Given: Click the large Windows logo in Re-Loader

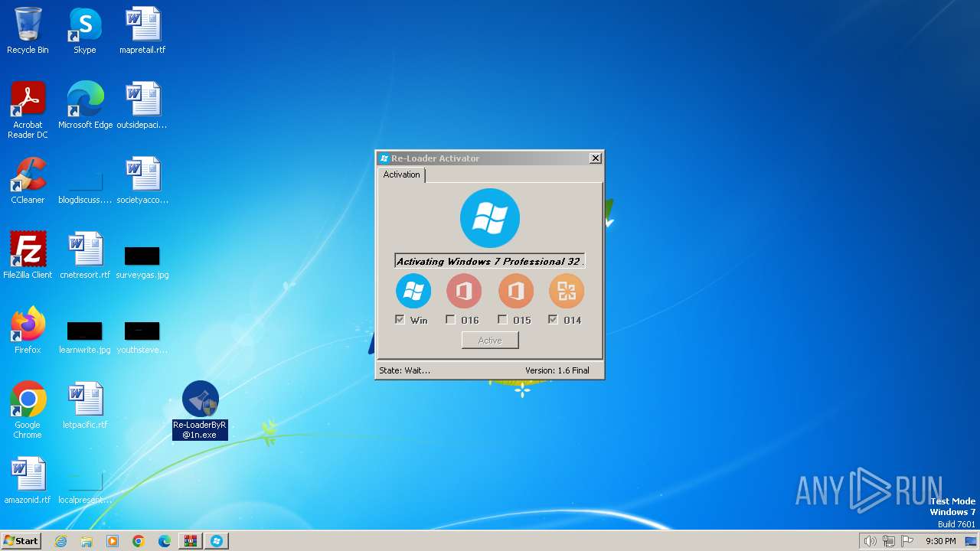Looking at the screenshot, I should click(490, 218).
